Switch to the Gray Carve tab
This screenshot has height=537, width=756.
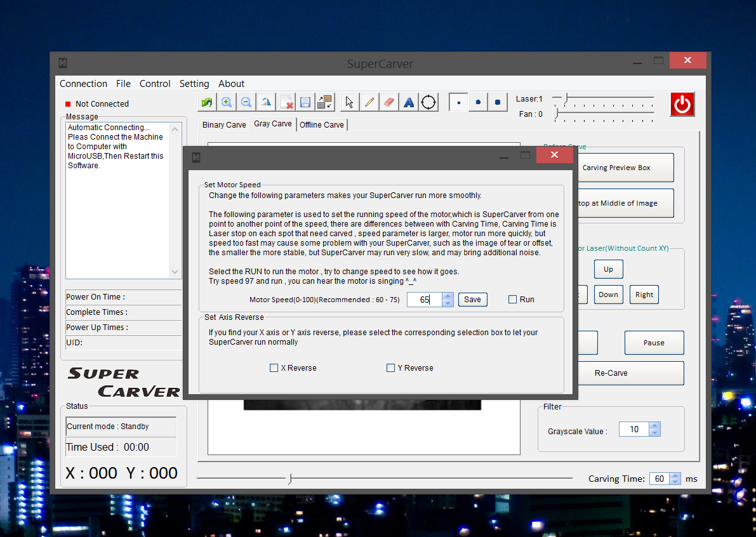273,124
